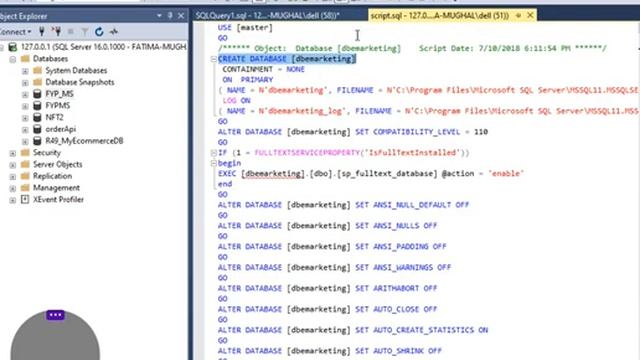640x360 pixels.
Task: Select the R49_MyEcommerceDB database
Action: click(x=84, y=141)
